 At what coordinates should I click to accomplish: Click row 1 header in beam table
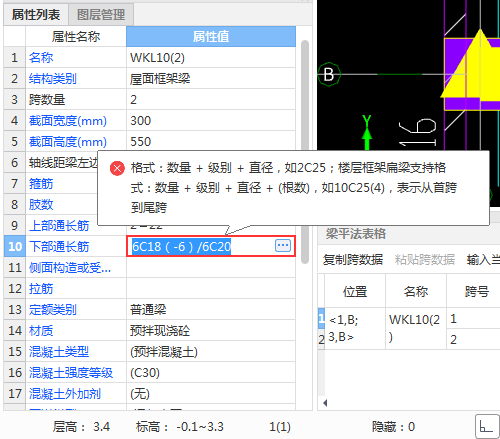(321, 318)
